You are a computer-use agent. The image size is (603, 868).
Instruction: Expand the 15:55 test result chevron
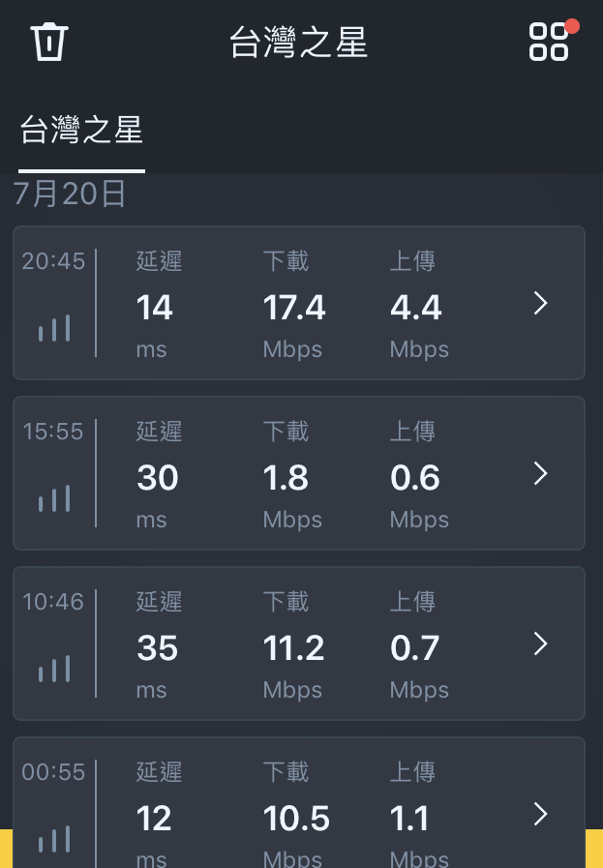(x=540, y=474)
